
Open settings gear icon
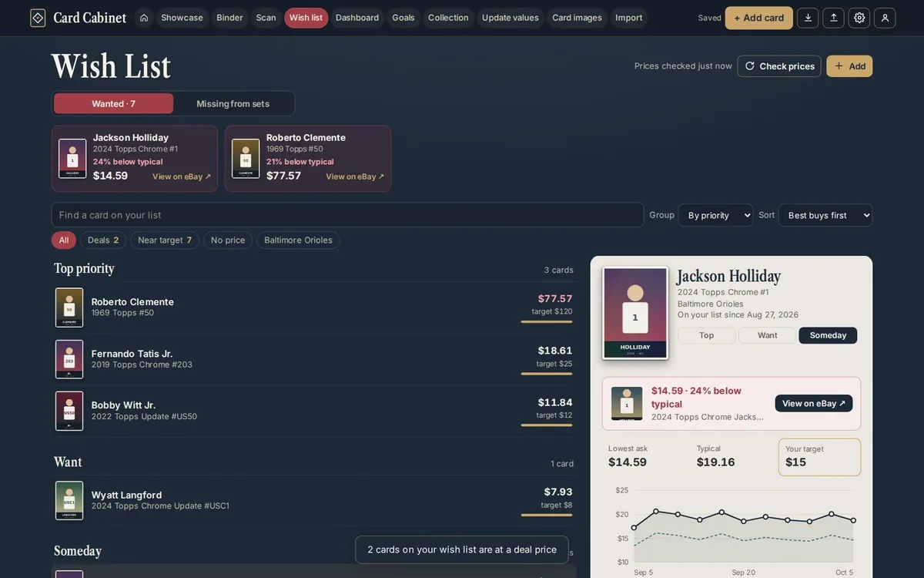859,18
